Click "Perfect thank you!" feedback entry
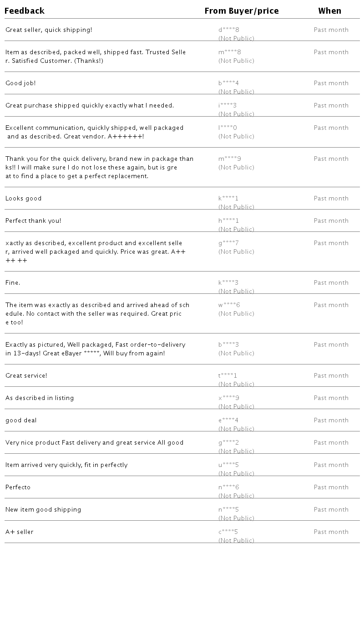 [33, 221]
